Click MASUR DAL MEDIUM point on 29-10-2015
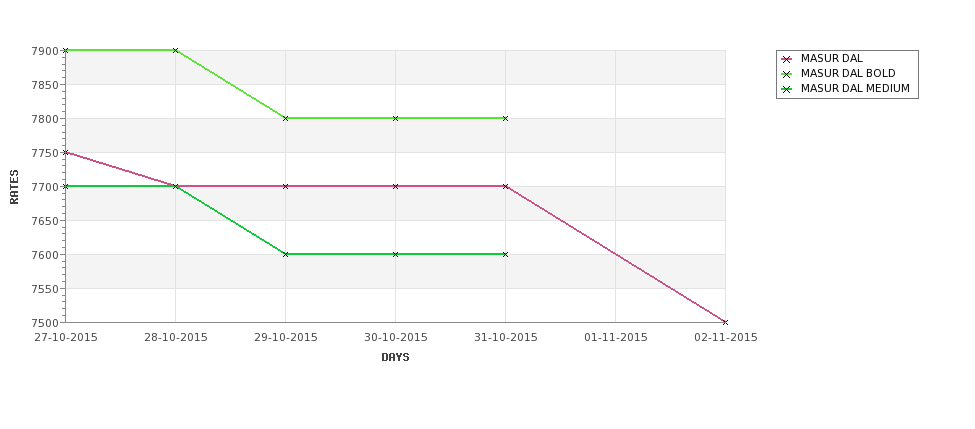 285,254
